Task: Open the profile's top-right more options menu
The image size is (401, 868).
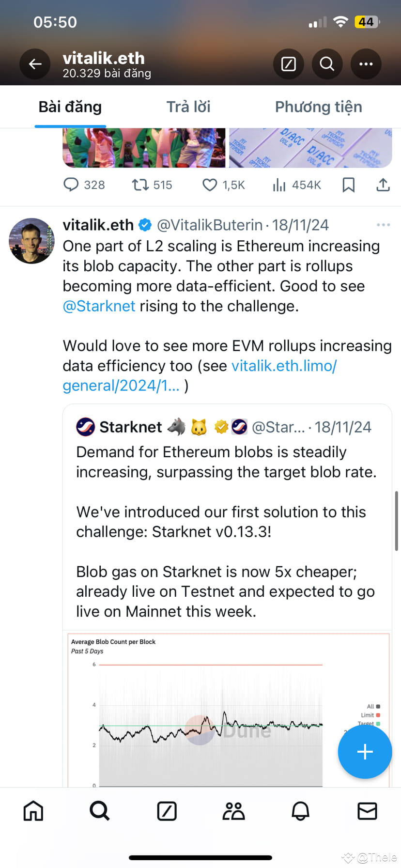Action: (366, 64)
